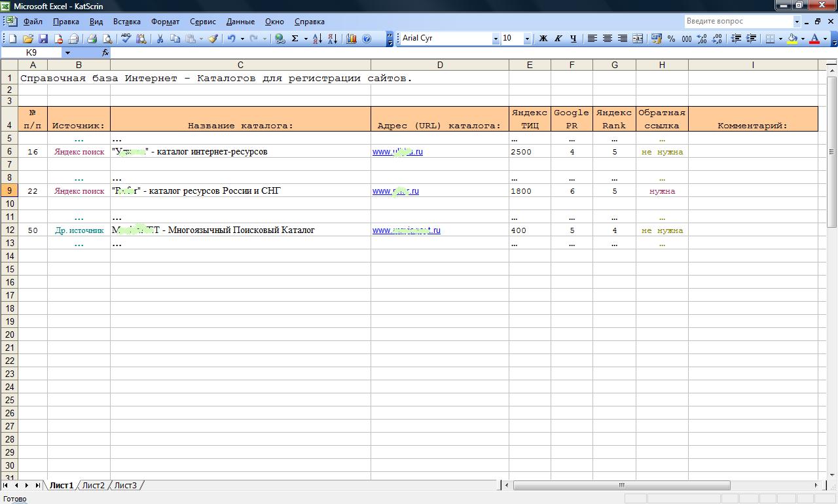Open a file with the folder icon
The image size is (838, 504).
pos(28,39)
